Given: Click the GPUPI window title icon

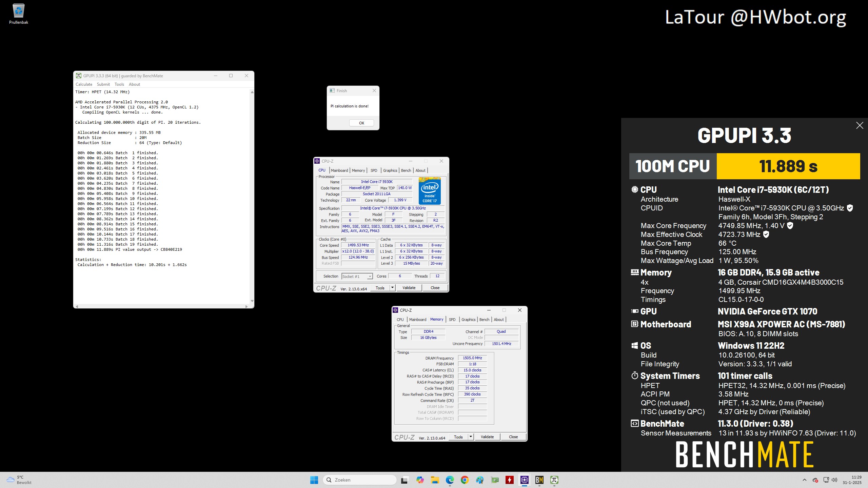Looking at the screenshot, I should [79, 76].
